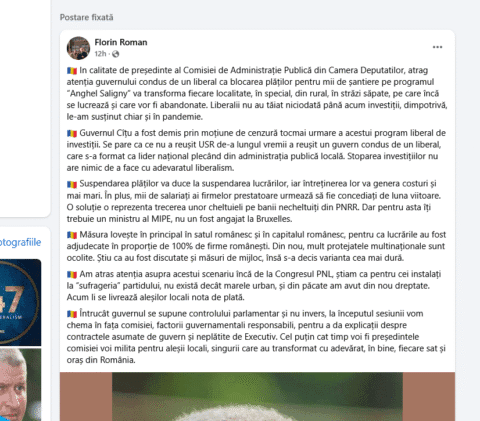Viewport: 480px width, 421px height.
Task: Click the final paragraph ending "oraș din România"
Action: (x=256, y=337)
